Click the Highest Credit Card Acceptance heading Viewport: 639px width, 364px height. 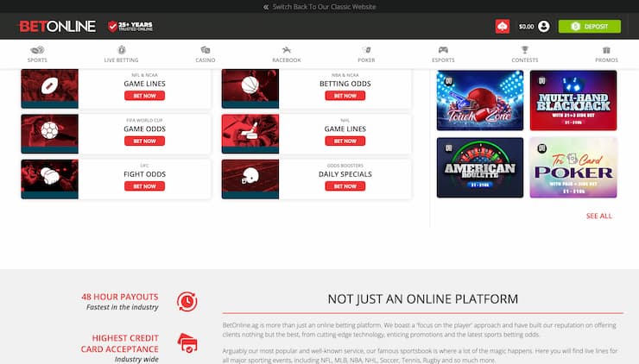(120, 343)
